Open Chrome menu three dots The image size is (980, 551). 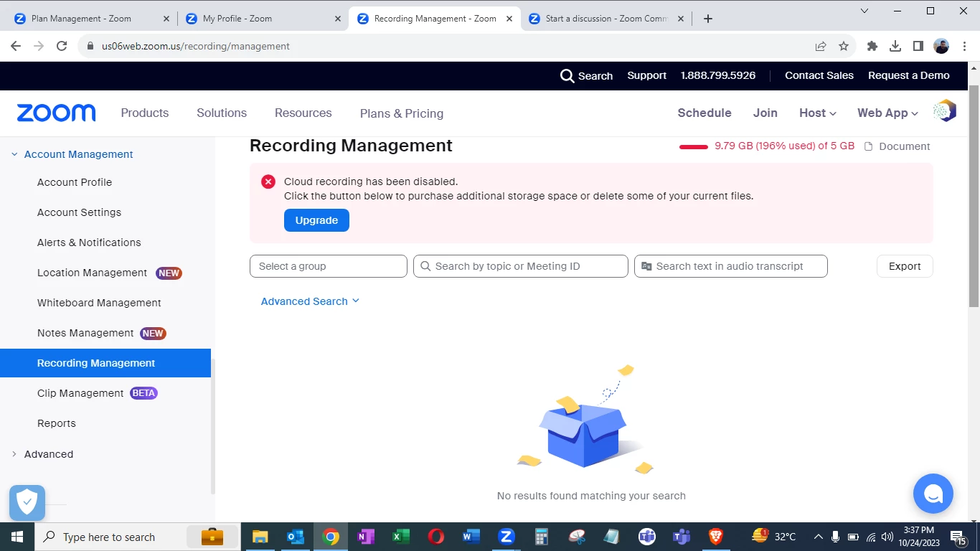(965, 46)
